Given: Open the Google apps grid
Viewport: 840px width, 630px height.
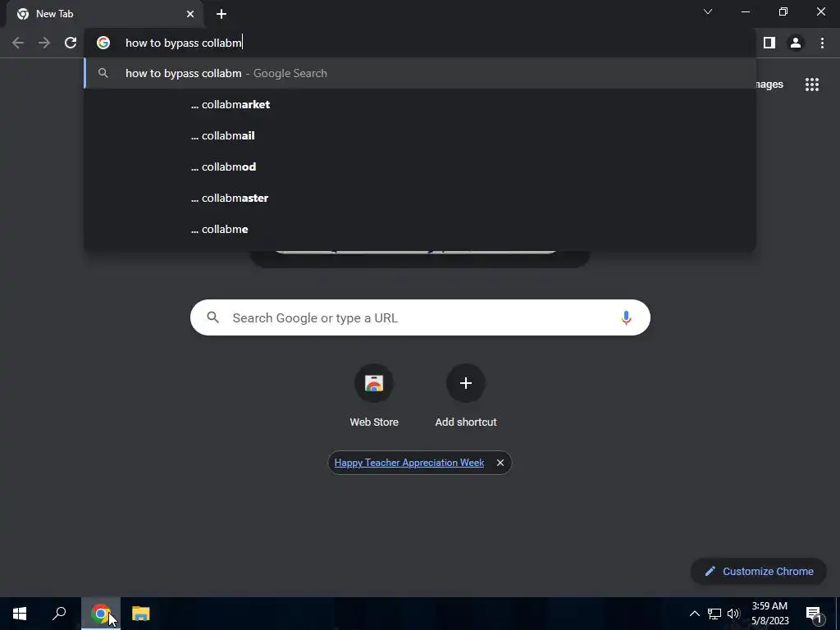Looking at the screenshot, I should [812, 84].
